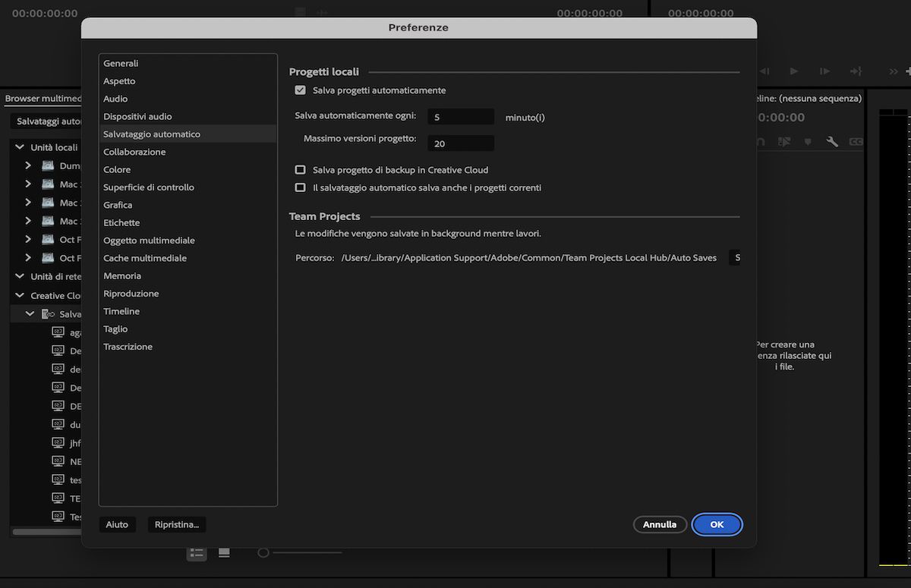
Task: Select Riproduzione preferences category
Action: coord(188,294)
